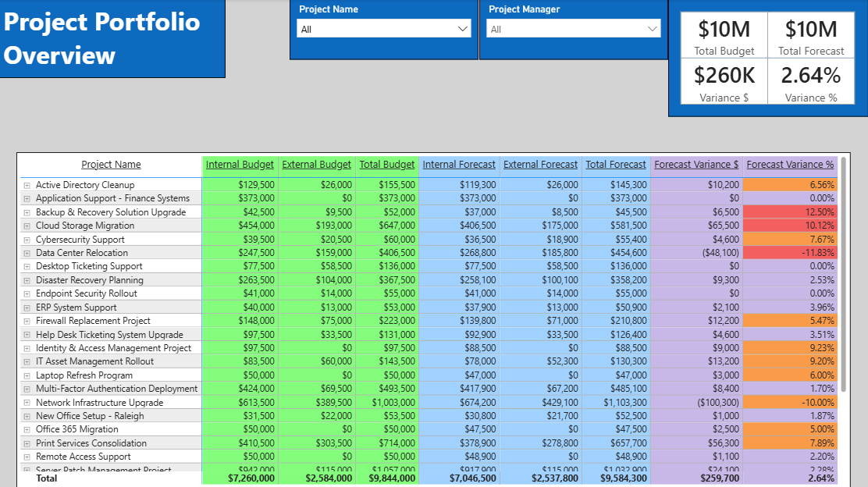Expand the Disaster Recovery Planning row
The height and width of the screenshot is (487, 868).
click(27, 281)
